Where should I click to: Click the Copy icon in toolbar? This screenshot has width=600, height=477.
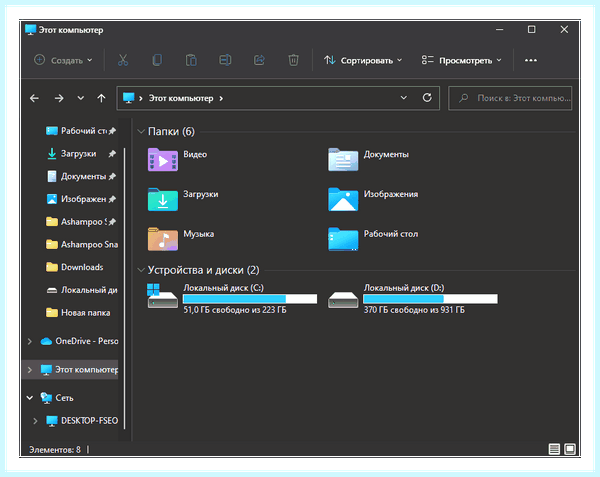[x=157, y=60]
